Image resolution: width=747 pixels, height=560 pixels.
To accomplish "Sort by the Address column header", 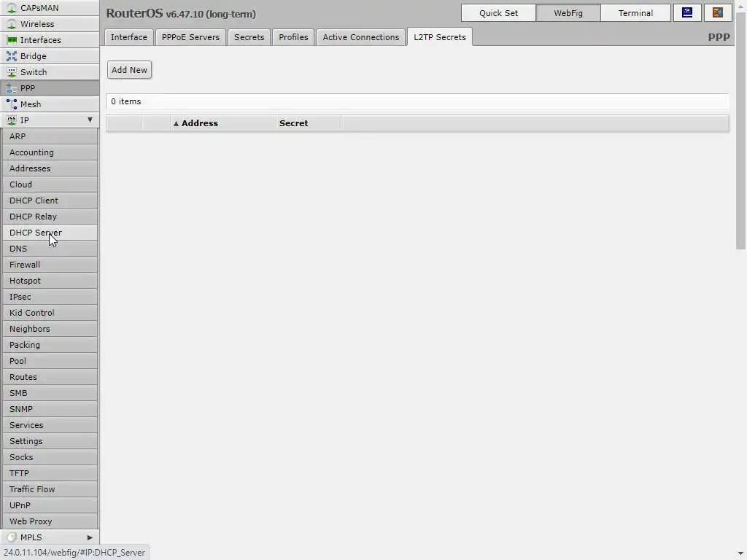I will point(223,123).
